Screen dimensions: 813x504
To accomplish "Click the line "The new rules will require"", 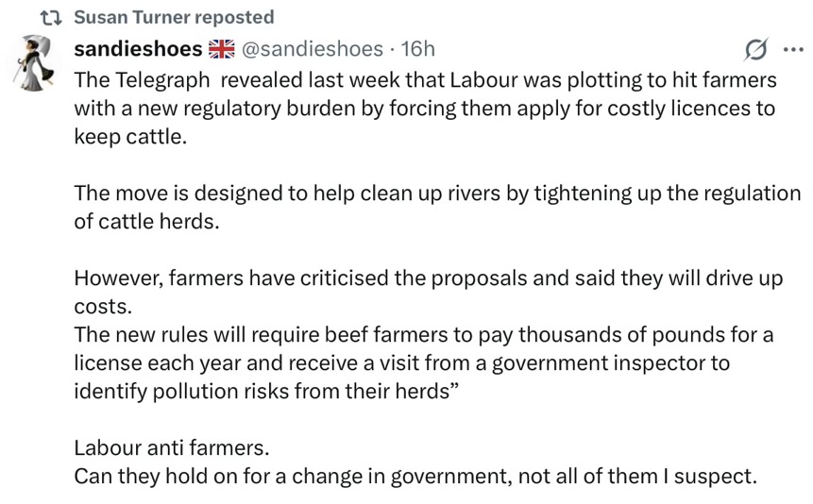I will (x=424, y=335).
